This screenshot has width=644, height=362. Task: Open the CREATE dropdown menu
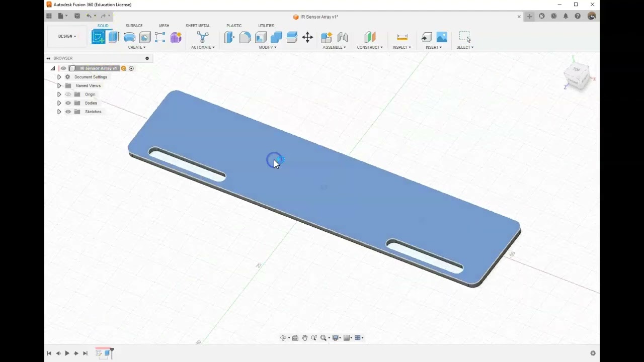[x=137, y=47]
